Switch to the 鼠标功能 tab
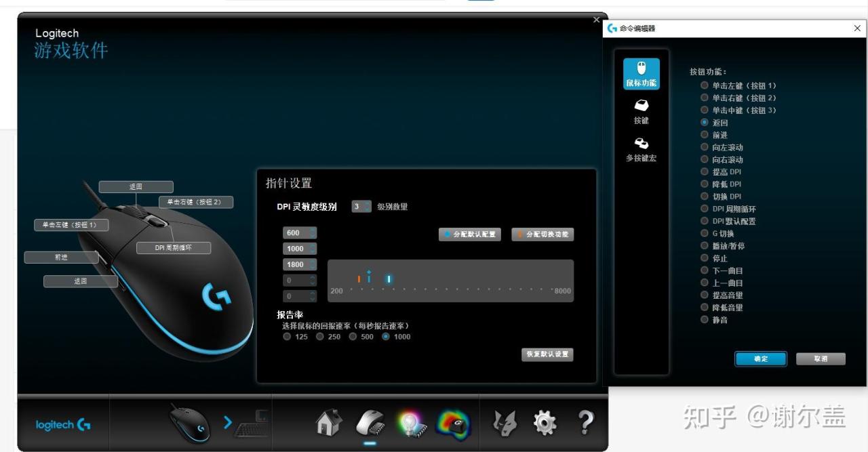Image resolution: width=868 pixels, height=452 pixels. (641, 74)
